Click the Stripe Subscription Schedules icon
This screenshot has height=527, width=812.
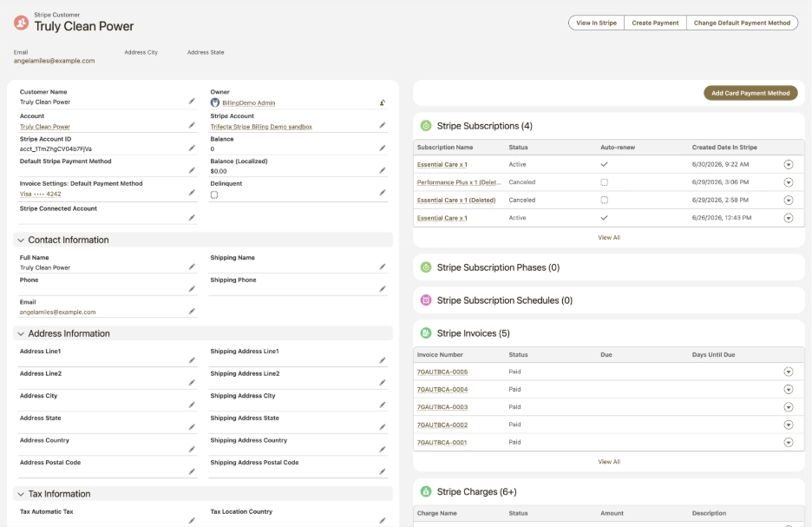426,300
